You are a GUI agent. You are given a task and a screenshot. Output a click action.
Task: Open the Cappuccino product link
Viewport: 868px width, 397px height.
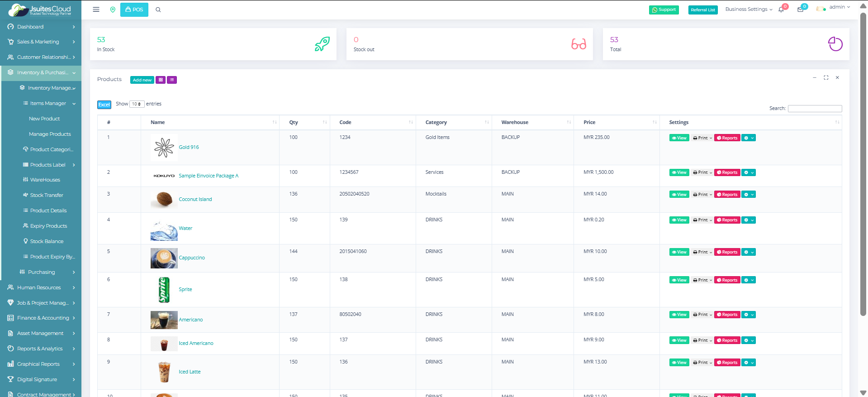pyautogui.click(x=192, y=258)
